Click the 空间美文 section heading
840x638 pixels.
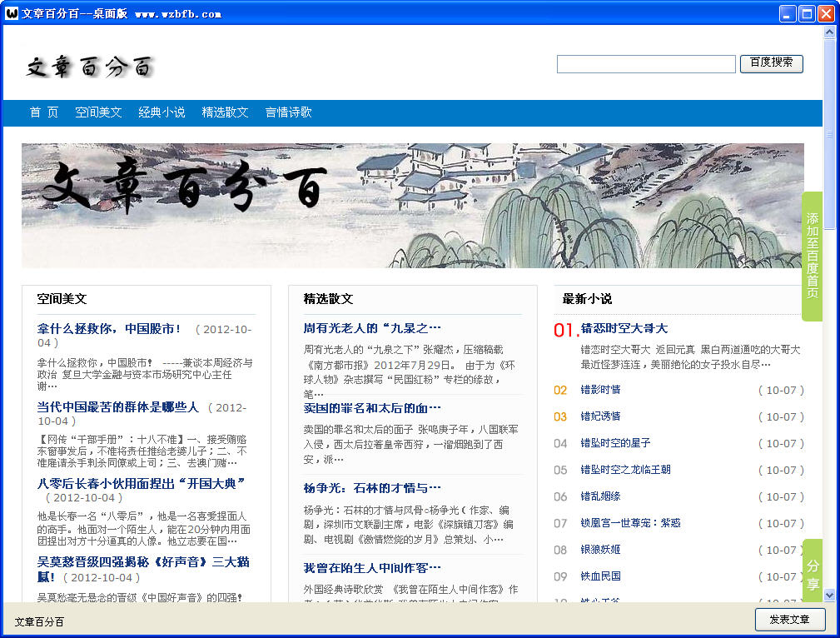62,299
